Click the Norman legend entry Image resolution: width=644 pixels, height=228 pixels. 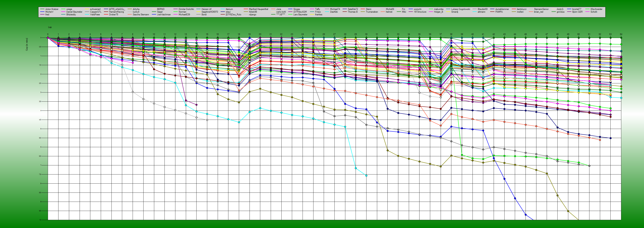(182, 12)
